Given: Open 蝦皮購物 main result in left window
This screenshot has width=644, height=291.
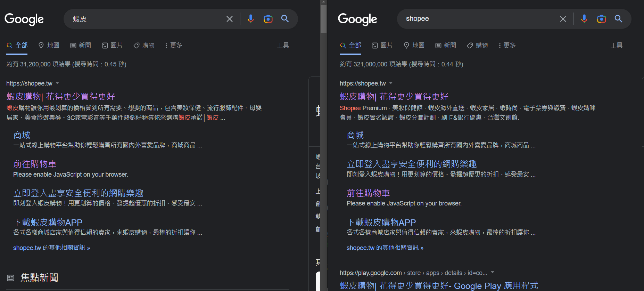Looking at the screenshot, I should pos(60,96).
